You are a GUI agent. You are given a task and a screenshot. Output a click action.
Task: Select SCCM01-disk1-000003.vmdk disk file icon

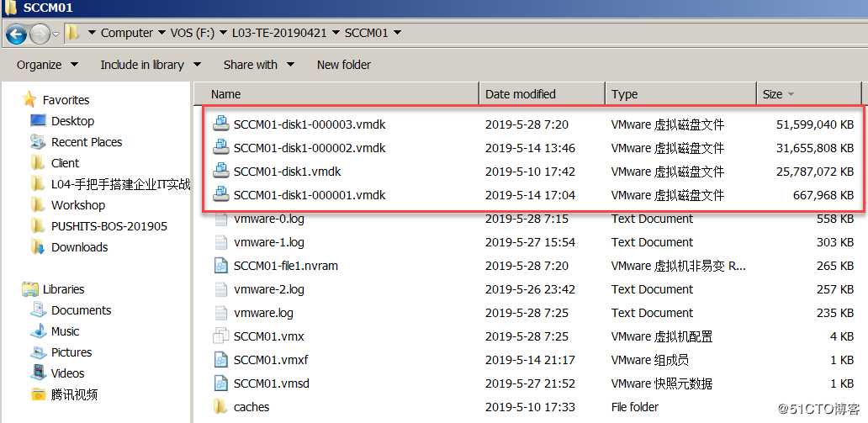click(x=221, y=124)
